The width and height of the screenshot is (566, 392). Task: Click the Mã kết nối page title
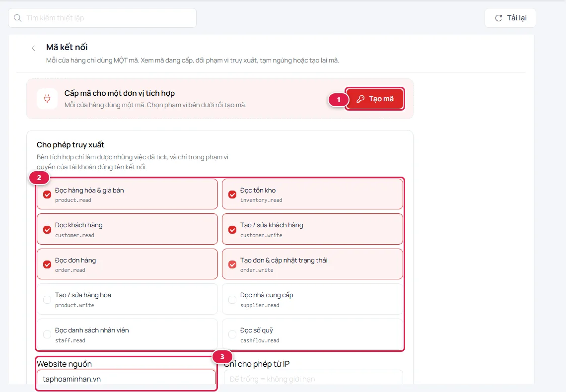(67, 47)
